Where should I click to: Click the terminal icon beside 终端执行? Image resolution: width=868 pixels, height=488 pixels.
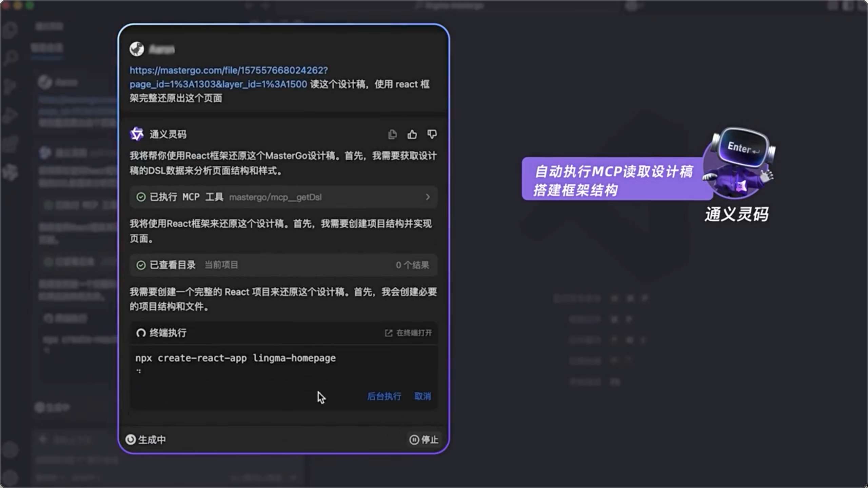[x=140, y=333]
